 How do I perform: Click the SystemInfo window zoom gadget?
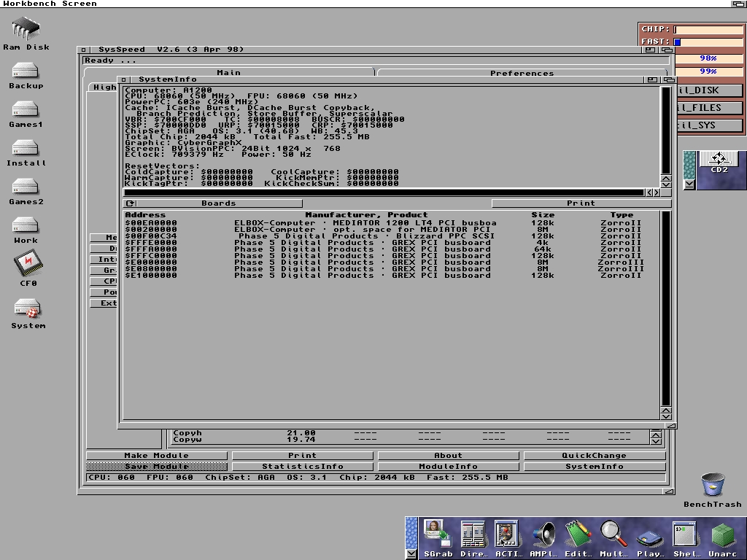coord(652,79)
